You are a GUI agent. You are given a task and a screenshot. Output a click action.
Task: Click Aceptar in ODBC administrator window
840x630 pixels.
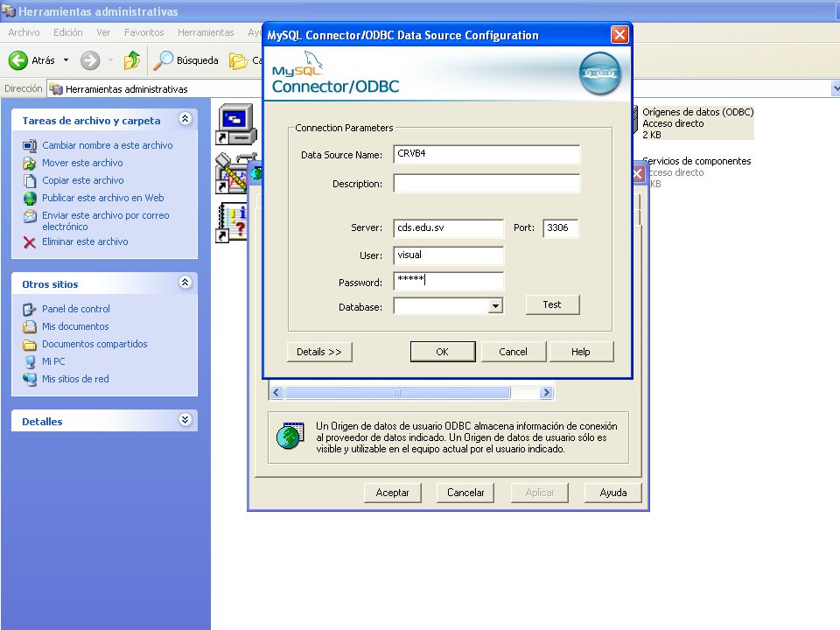(x=393, y=493)
